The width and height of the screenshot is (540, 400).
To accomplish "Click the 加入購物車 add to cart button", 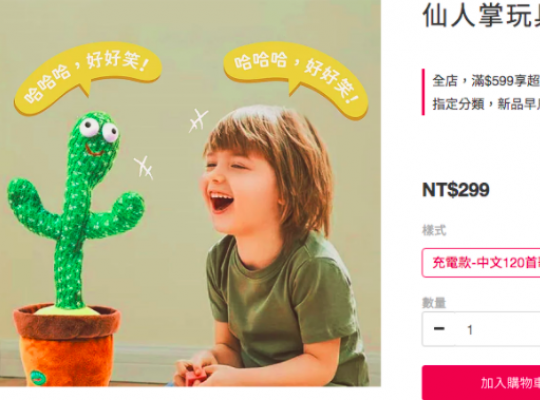I will [481, 383].
